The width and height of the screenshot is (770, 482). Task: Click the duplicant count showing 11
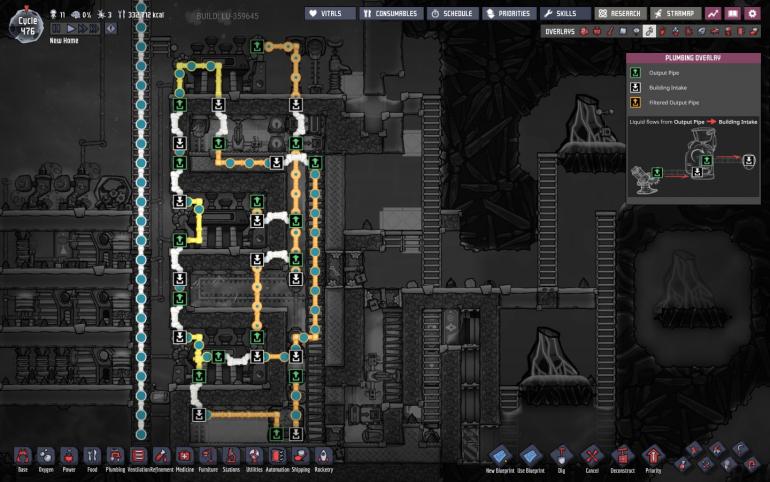(x=58, y=15)
